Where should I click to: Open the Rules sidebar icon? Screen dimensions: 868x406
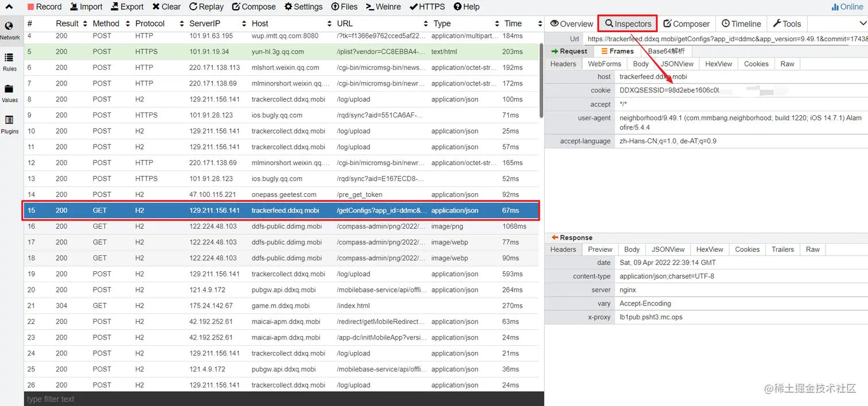pyautogui.click(x=9, y=63)
